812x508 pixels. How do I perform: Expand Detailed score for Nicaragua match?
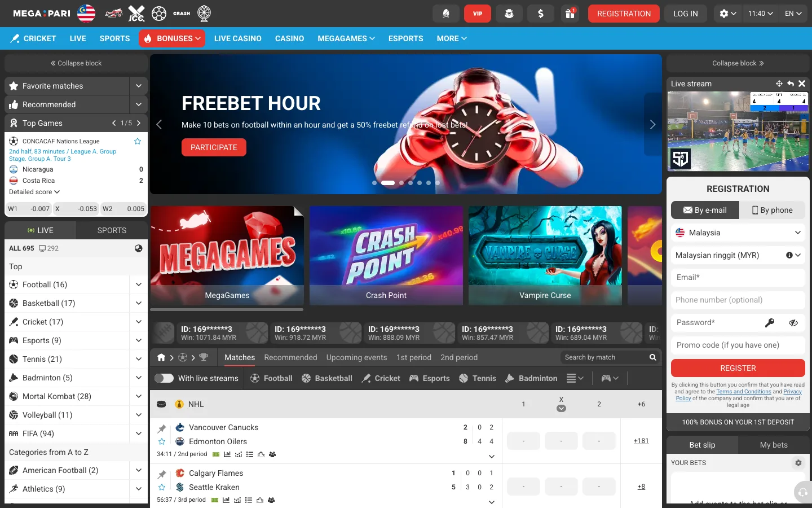point(34,192)
